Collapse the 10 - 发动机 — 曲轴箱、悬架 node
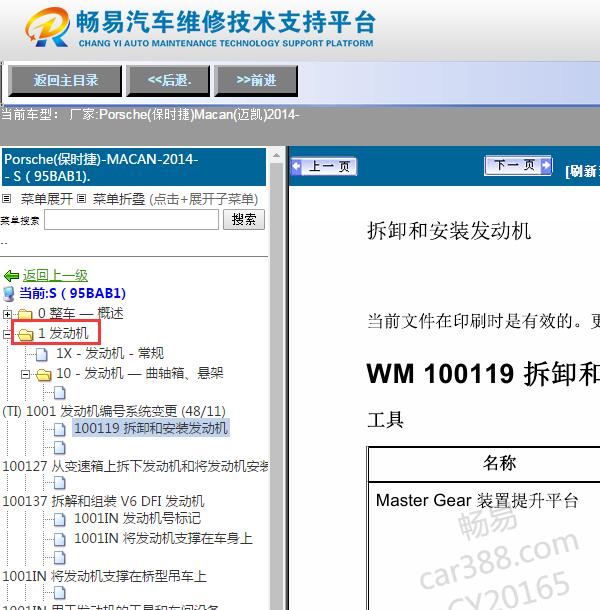600x610 pixels. tap(25, 374)
